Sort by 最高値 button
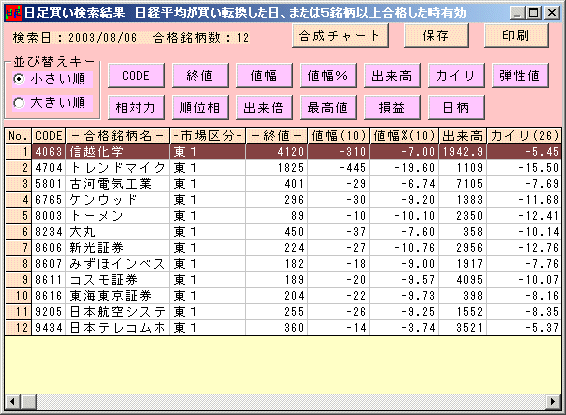Image resolution: width=566 pixels, height=415 pixels. [x=328, y=108]
